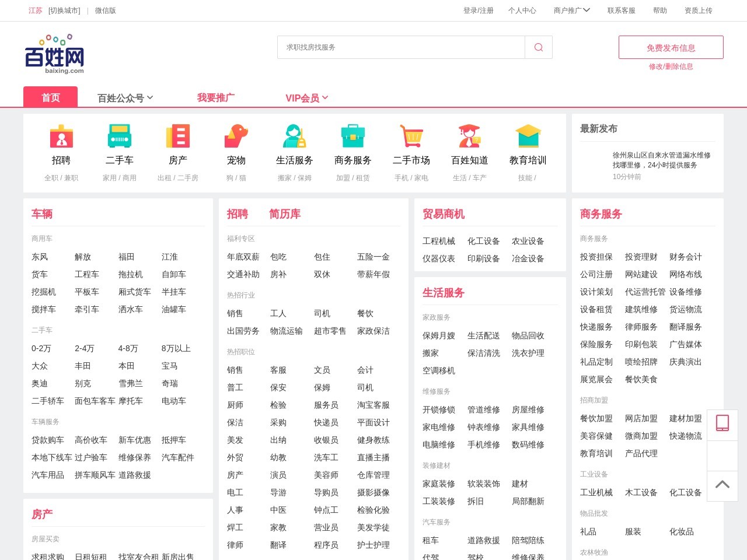Open the 化妆品 link
The height and width of the screenshot is (560, 747).
pyautogui.click(x=682, y=531)
